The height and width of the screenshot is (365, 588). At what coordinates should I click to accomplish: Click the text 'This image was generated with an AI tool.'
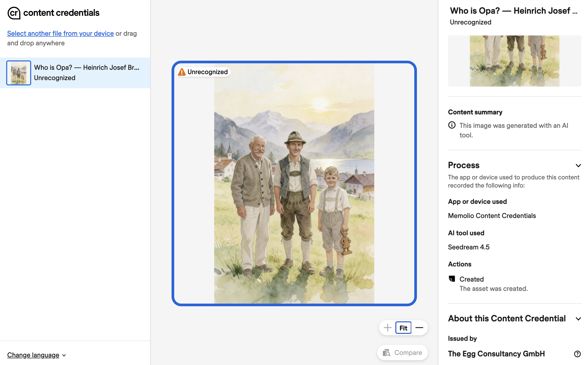(x=514, y=130)
